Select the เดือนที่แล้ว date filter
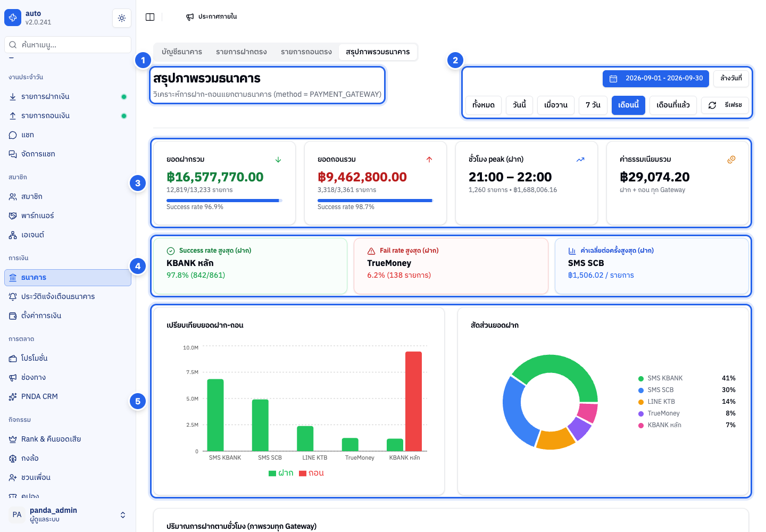The width and height of the screenshot is (766, 532). [x=673, y=105]
